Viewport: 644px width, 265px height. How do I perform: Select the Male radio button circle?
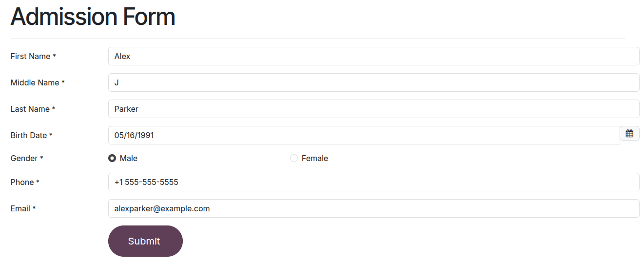coord(112,158)
